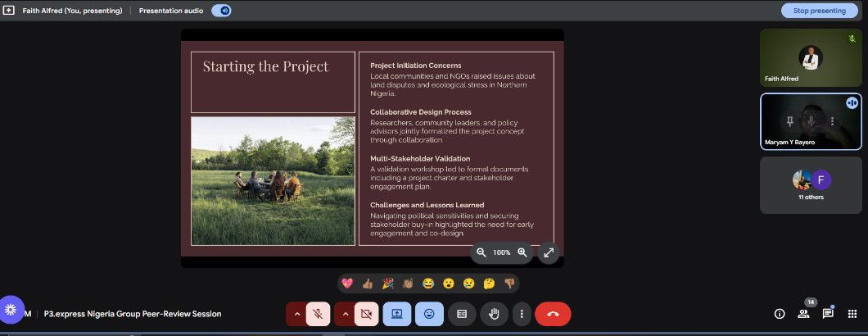Click the Multi-Stakeholder Validation heading
Screen dimensions: 868x336
420,158
